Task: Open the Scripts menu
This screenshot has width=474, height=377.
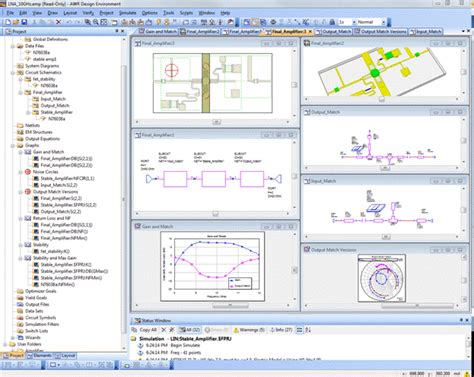Action: pos(186,13)
